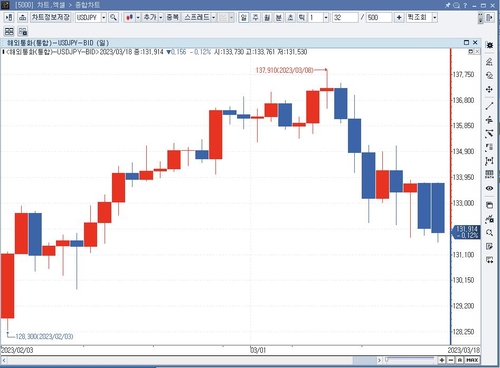Click the candlestick chart type icon

coord(129,17)
